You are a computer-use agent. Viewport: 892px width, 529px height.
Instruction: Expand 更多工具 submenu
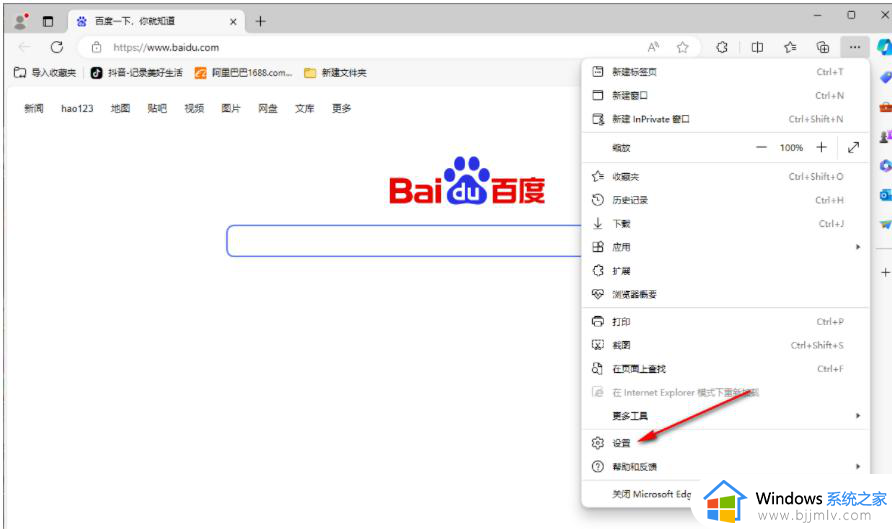click(x=725, y=416)
